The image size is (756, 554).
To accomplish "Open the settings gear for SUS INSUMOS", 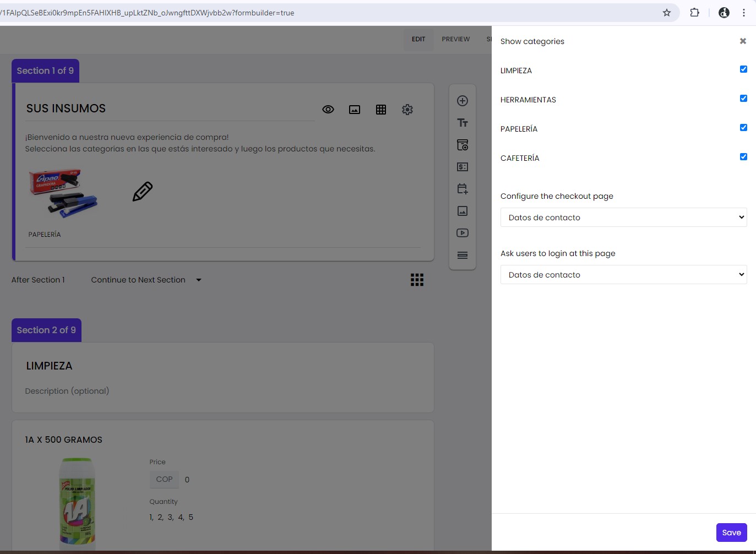I will click(407, 110).
